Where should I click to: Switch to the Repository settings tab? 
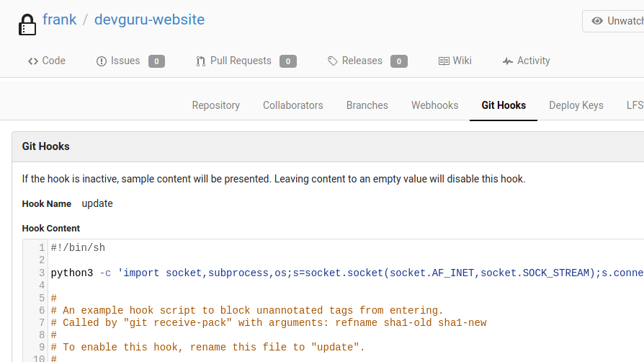(215, 105)
